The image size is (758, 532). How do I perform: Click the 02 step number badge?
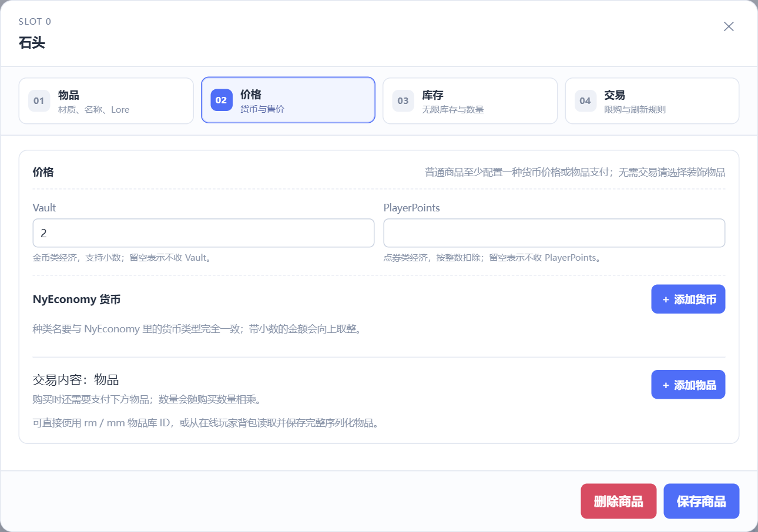click(221, 100)
